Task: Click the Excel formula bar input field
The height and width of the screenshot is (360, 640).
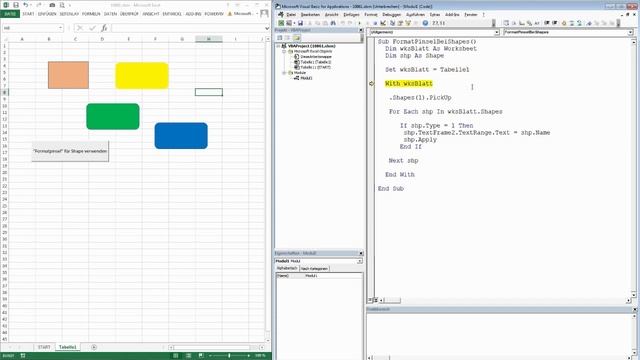Action: pyautogui.click(x=188, y=28)
